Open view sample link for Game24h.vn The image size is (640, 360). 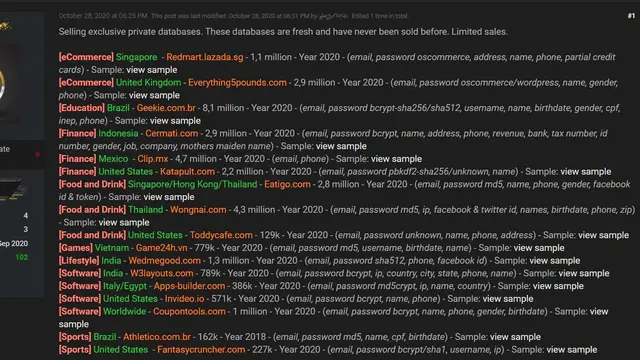(539, 248)
